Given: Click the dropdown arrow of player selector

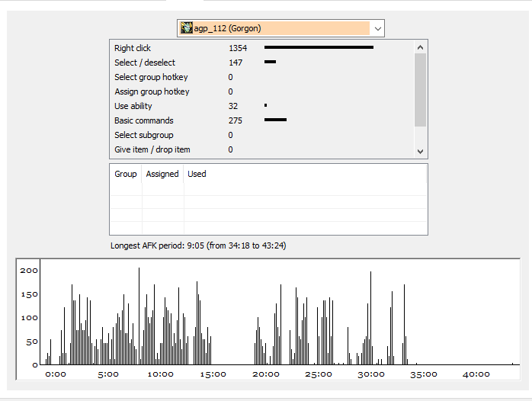Looking at the screenshot, I should tap(377, 28).
